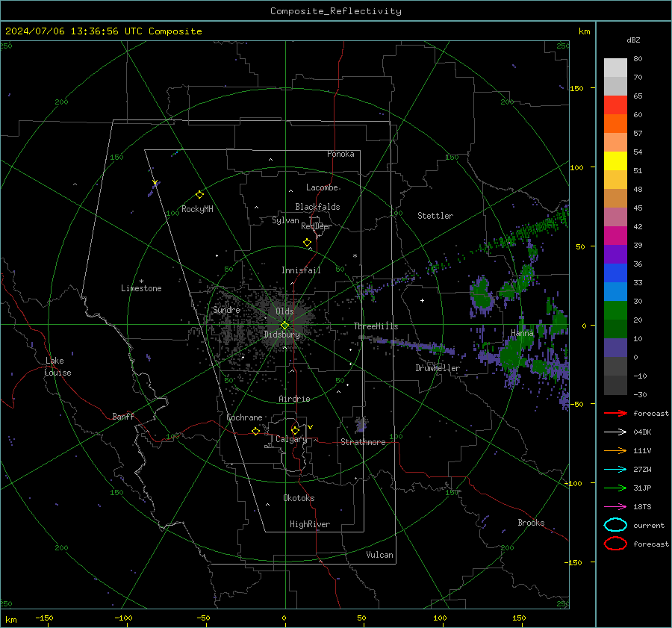Click the magenta 18TS arrow icon

tap(615, 507)
